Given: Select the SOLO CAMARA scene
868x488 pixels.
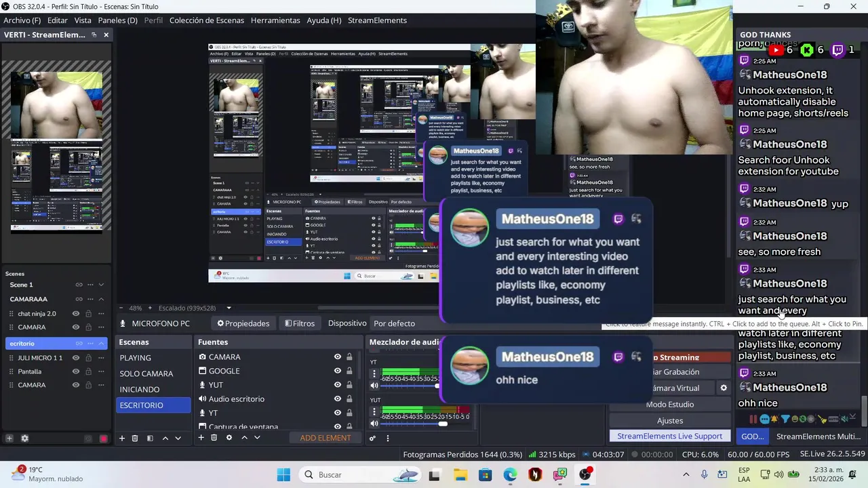Looking at the screenshot, I should [153, 373].
